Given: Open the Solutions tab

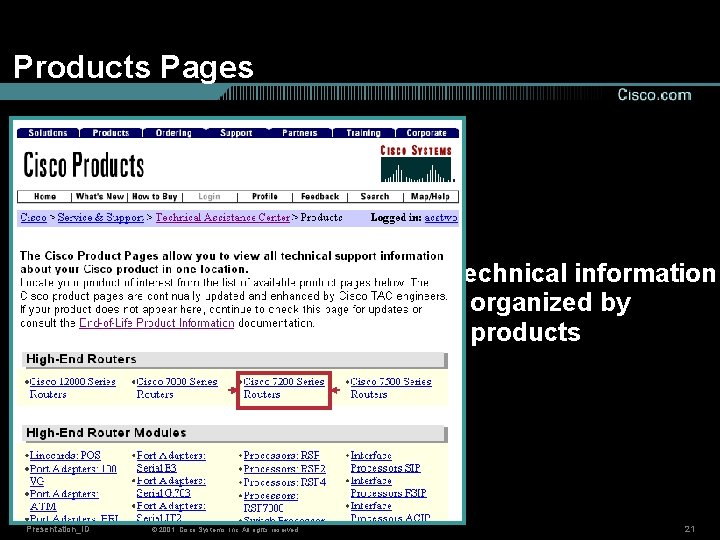Looking at the screenshot, I should click(48, 133).
